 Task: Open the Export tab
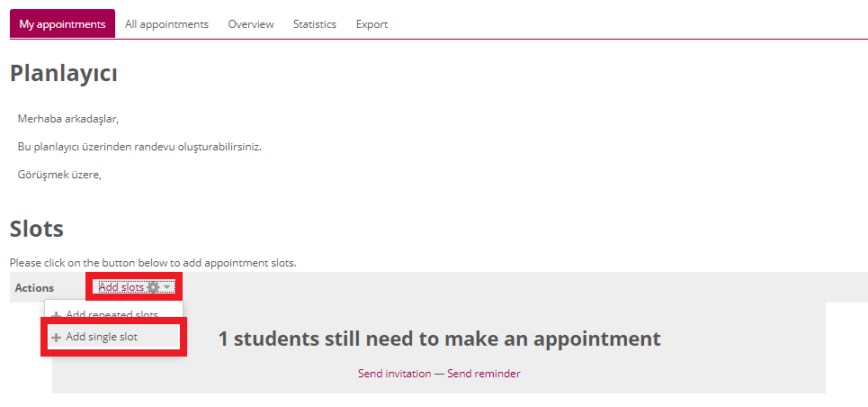point(371,24)
